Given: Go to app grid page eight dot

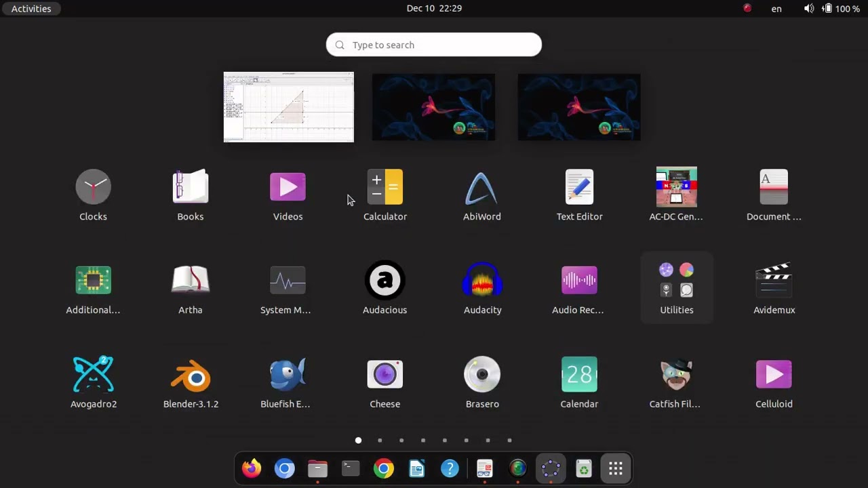Looking at the screenshot, I should pos(509,441).
